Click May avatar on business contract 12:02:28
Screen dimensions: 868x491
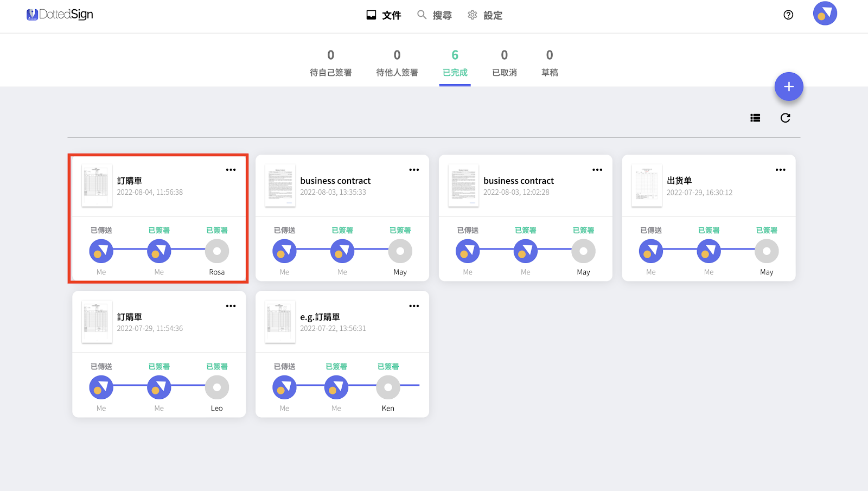click(583, 251)
